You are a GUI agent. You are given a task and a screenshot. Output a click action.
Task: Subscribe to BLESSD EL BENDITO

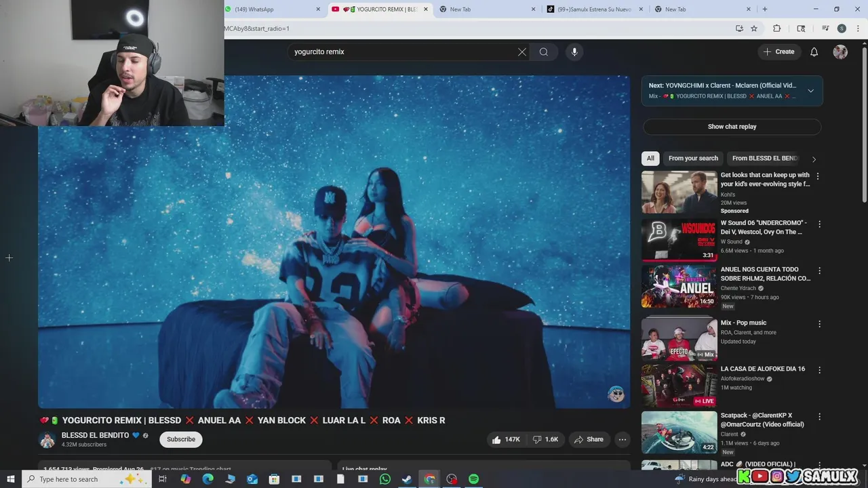(181, 439)
